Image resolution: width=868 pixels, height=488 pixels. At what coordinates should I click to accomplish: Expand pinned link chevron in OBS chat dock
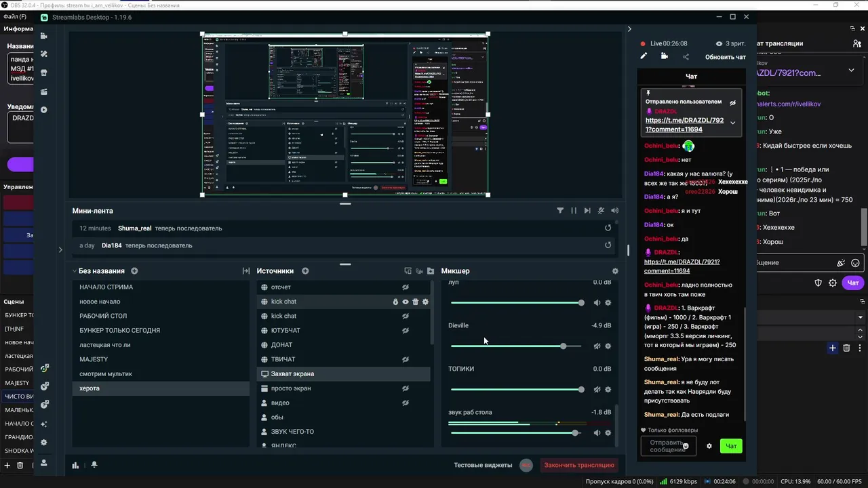pos(851,70)
